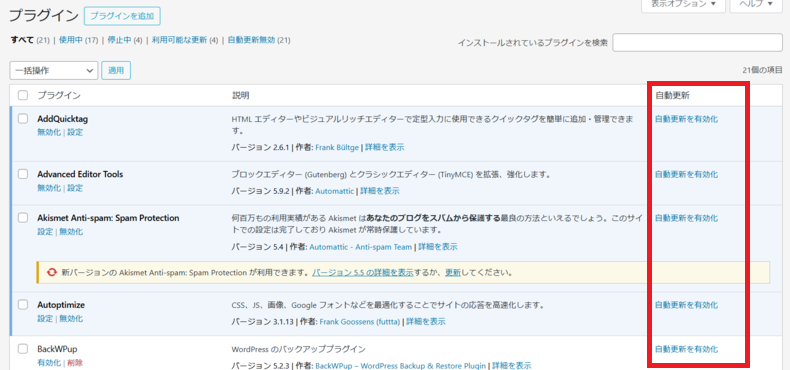The height and width of the screenshot is (370, 790).
Task: Expand the 表示オプション screen options panel
Action: coord(683,4)
